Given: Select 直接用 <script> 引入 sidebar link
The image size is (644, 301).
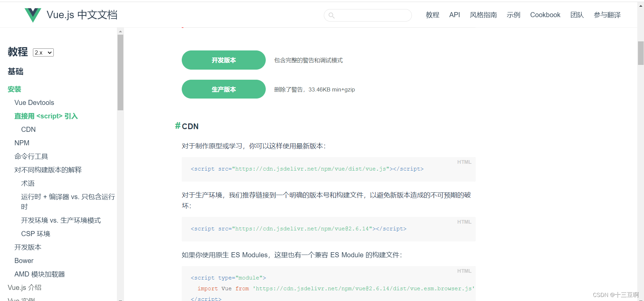Looking at the screenshot, I should (46, 116).
